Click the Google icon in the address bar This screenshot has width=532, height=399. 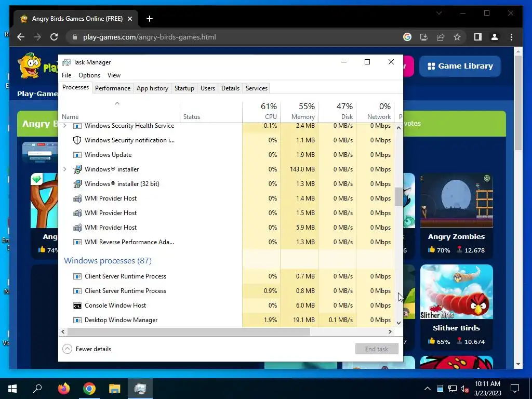[407, 37]
